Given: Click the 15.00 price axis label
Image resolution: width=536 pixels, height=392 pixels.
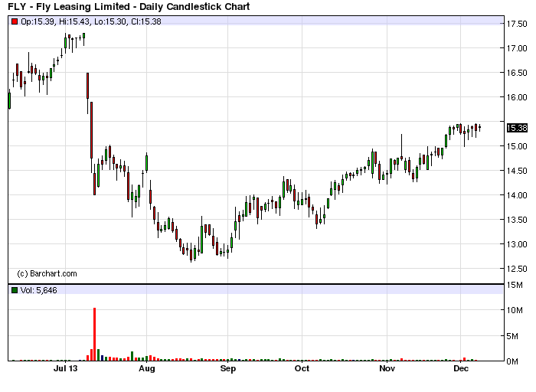Looking at the screenshot, I should coord(517,146).
